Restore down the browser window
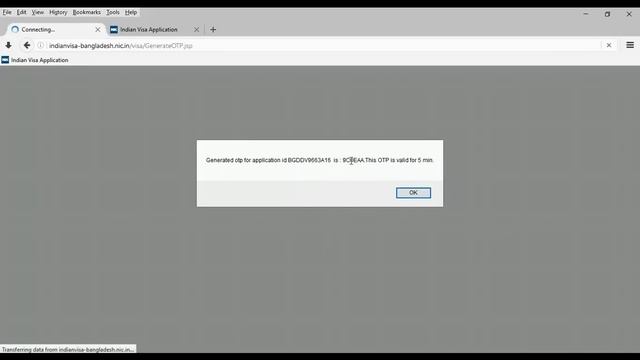This screenshot has height=360, width=640. (607, 14)
